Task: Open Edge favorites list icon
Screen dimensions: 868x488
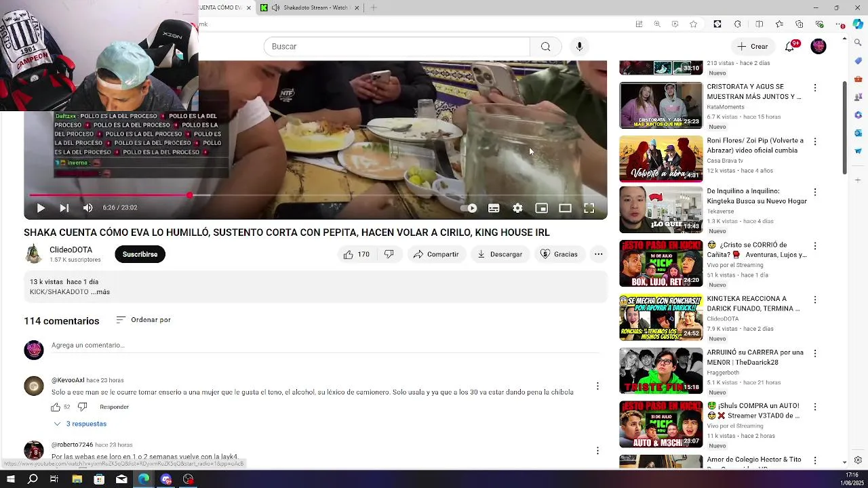Action: (x=779, y=24)
